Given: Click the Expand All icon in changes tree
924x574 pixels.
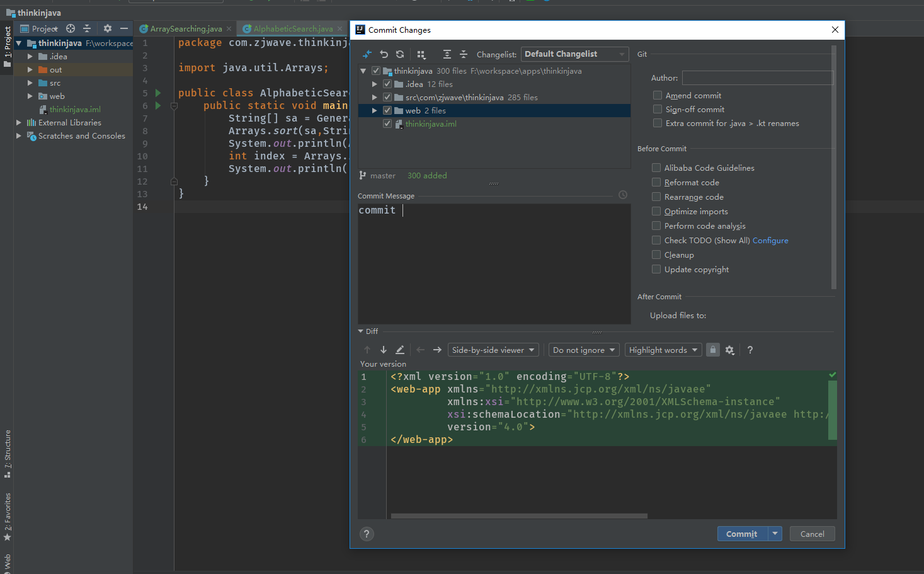Looking at the screenshot, I should [x=447, y=54].
